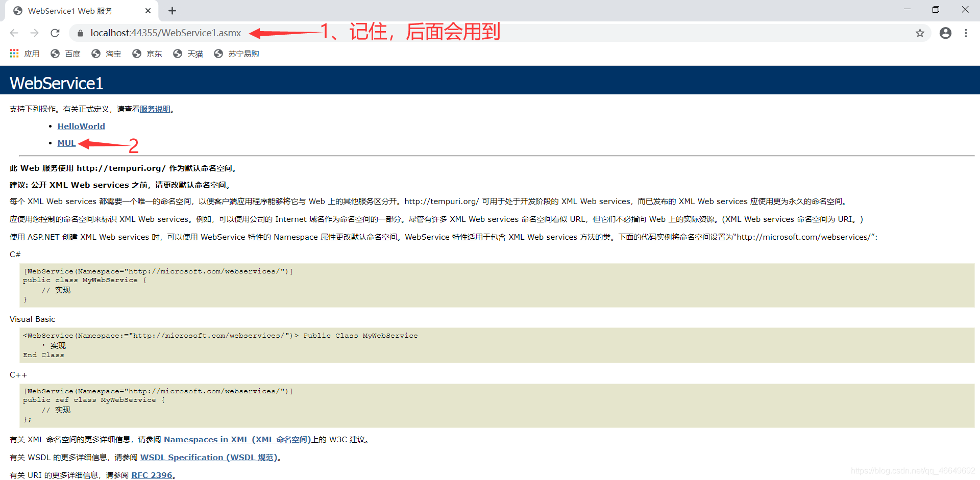Click the WebService1 page heading
The width and height of the screenshot is (980, 480).
56,83
